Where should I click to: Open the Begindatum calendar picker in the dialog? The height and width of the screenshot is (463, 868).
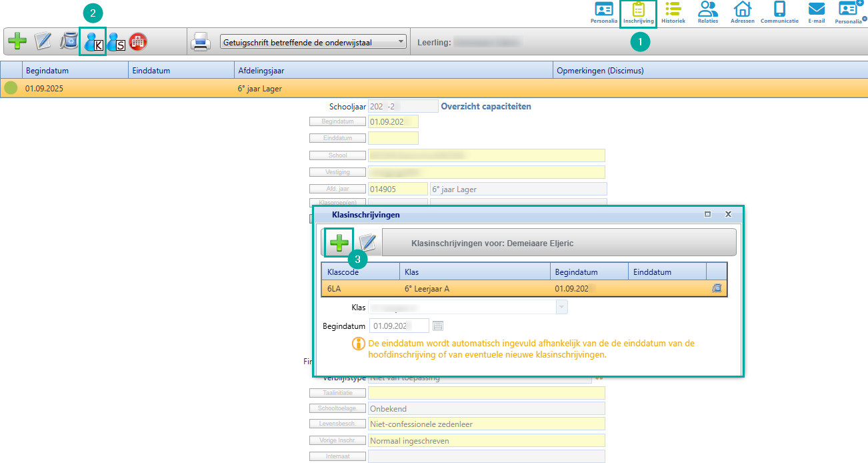click(x=438, y=326)
